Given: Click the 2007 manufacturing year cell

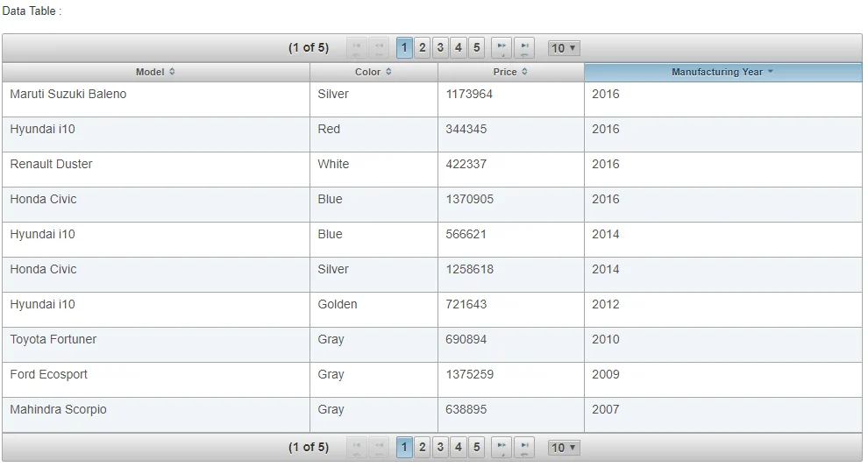Looking at the screenshot, I should point(723,414).
